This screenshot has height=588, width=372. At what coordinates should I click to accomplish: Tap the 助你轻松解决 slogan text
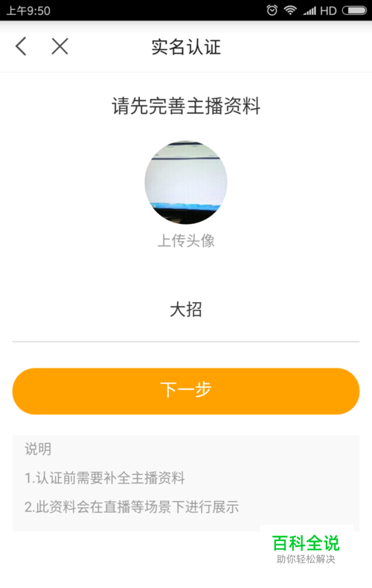[306, 559]
